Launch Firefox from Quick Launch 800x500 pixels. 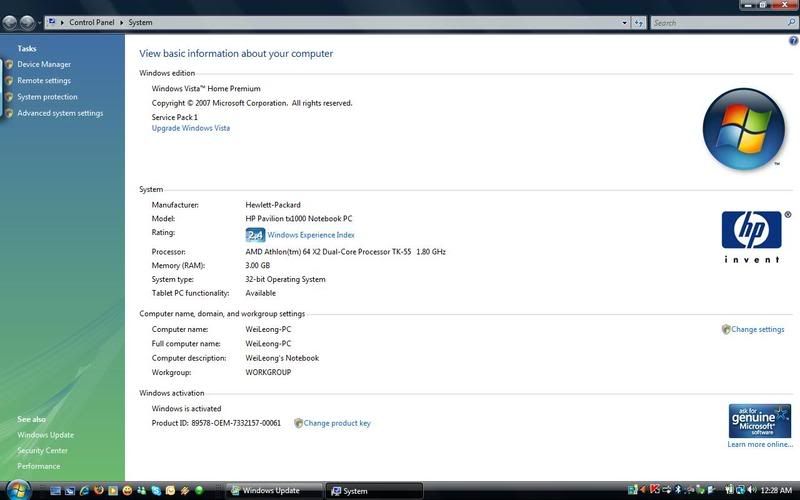(98, 491)
